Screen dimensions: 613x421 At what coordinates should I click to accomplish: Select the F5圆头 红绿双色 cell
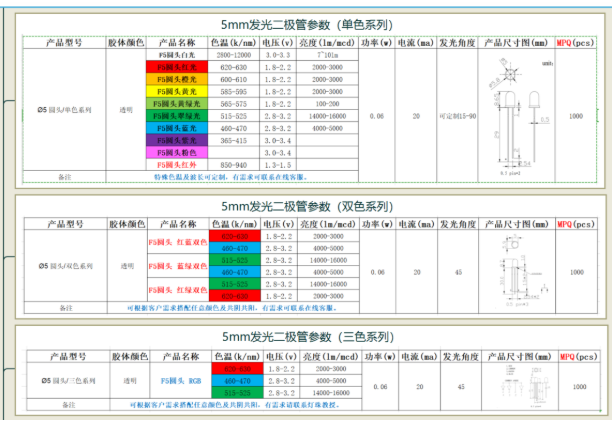[177, 290]
